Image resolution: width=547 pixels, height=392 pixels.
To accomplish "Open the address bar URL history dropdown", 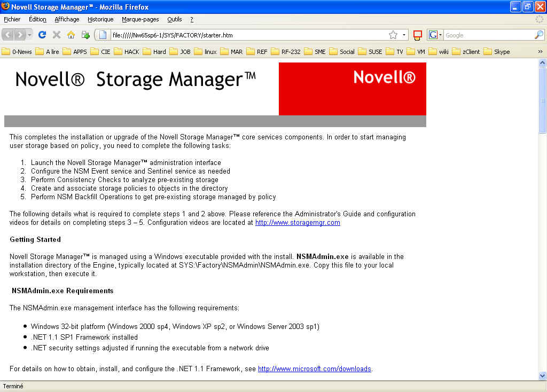I will (404, 35).
